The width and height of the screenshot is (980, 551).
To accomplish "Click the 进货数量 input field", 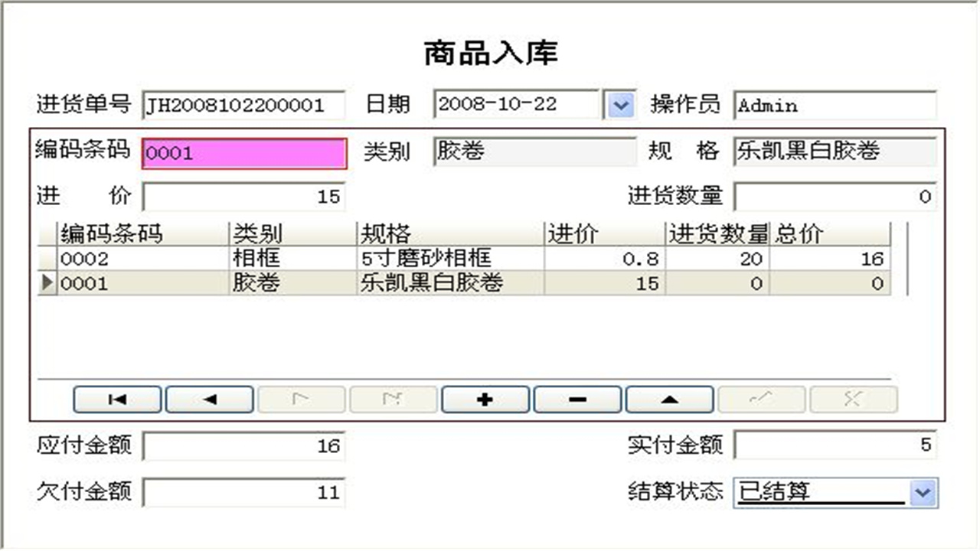I will point(833,196).
